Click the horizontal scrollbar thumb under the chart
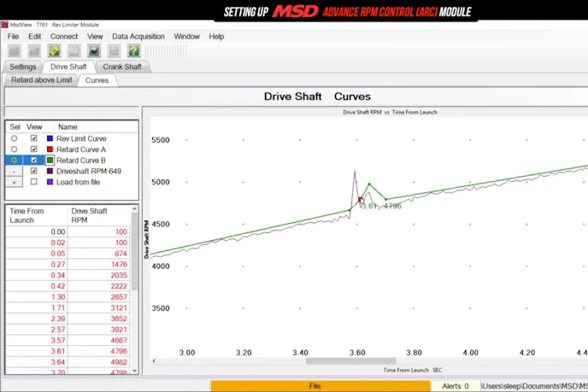588x392 pixels. coord(350,360)
